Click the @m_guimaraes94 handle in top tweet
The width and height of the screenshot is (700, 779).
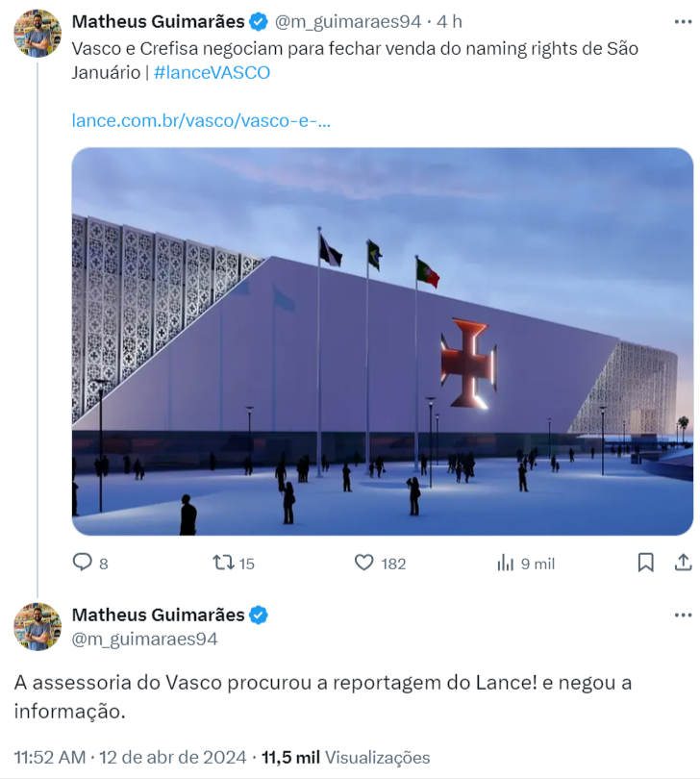point(348,22)
